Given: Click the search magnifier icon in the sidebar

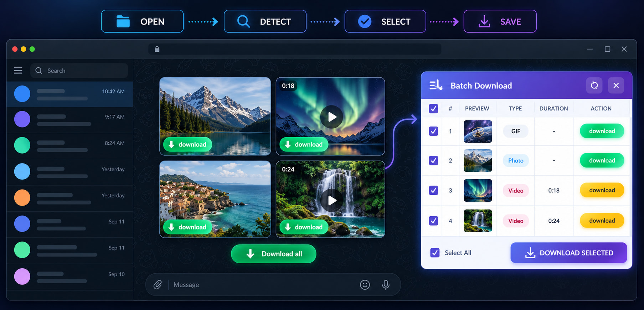Looking at the screenshot, I should click(38, 71).
